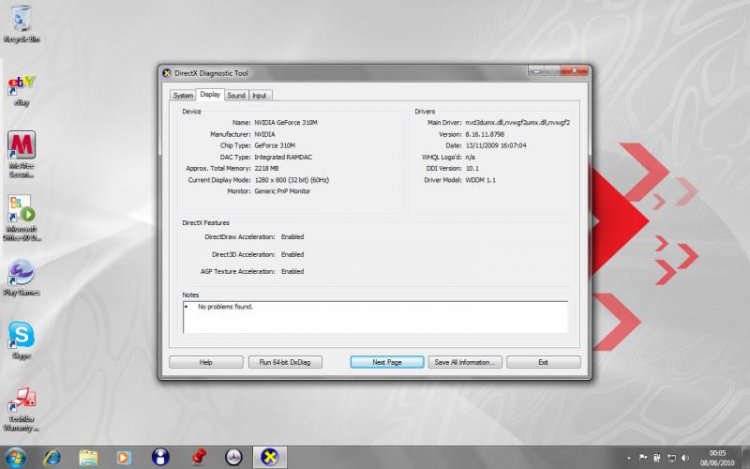
Task: Click the Windows Start orb
Action: (17, 456)
